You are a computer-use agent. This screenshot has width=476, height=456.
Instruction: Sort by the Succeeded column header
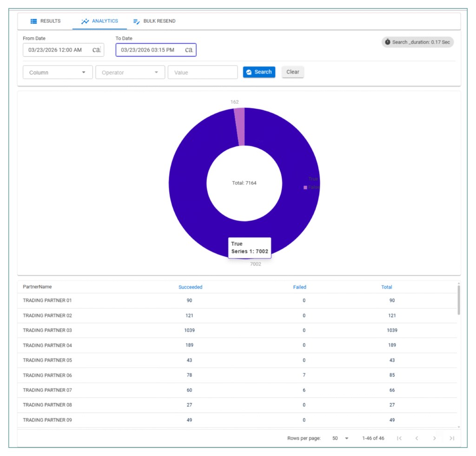click(x=190, y=287)
